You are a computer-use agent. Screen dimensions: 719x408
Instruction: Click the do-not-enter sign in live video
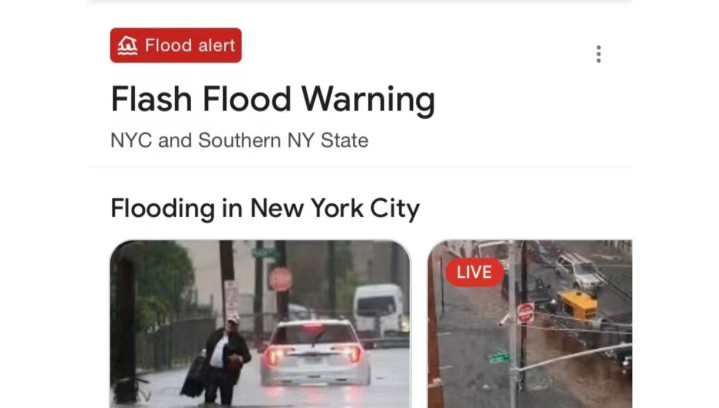click(x=526, y=313)
